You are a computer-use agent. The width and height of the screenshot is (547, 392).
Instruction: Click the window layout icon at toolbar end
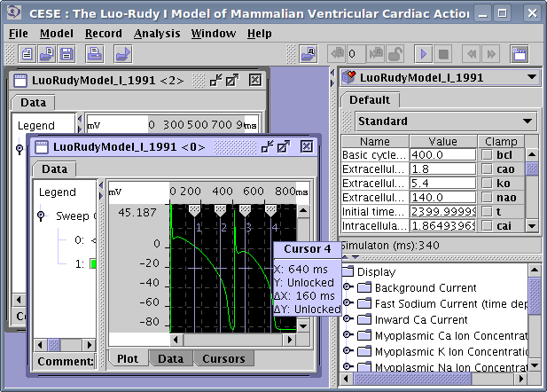520,54
